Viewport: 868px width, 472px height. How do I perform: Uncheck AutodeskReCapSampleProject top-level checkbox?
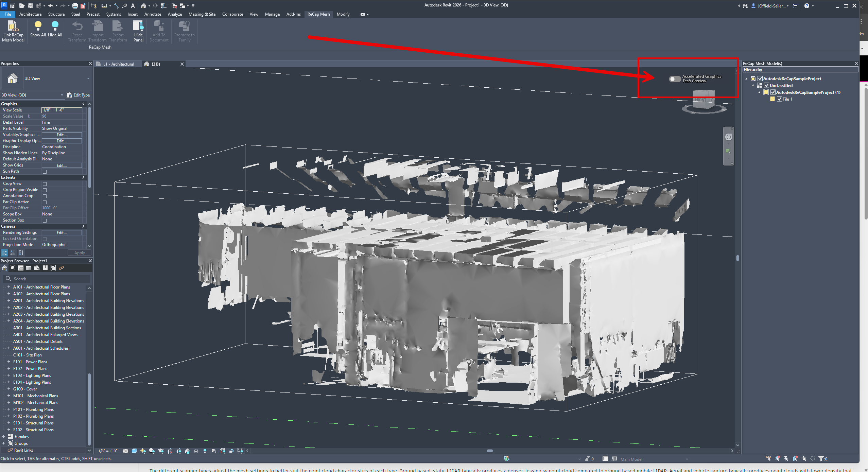click(760, 79)
